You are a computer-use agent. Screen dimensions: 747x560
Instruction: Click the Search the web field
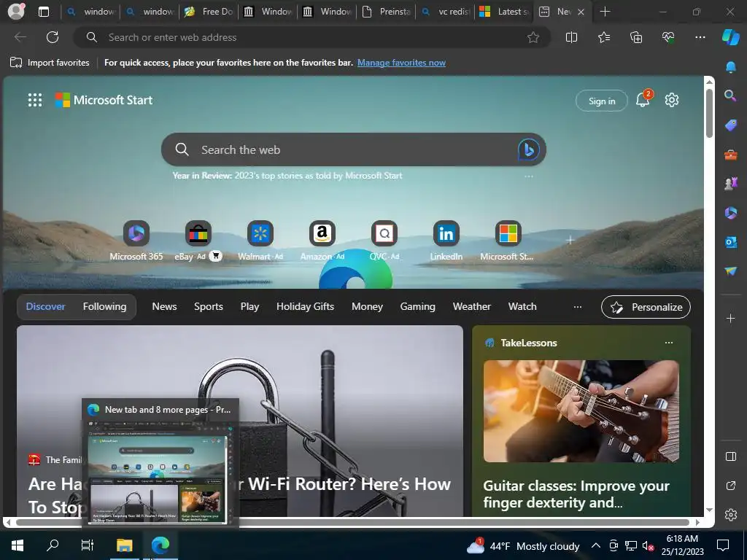coord(354,149)
